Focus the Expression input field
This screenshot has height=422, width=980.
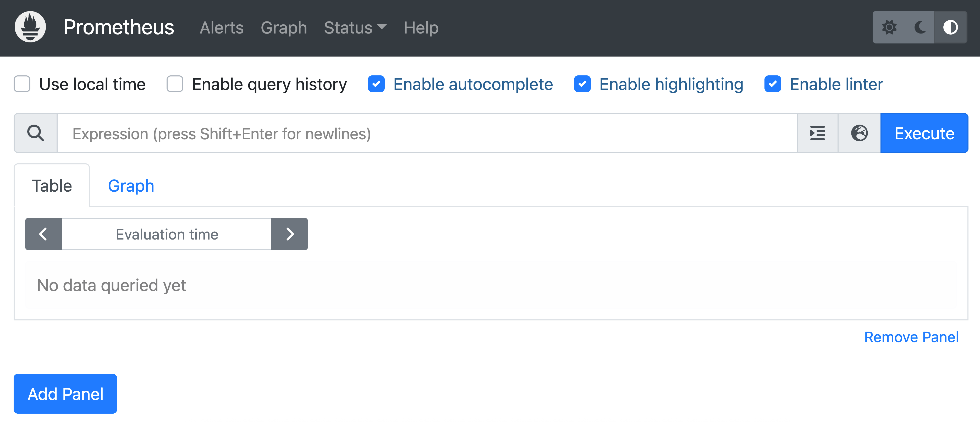(x=426, y=134)
